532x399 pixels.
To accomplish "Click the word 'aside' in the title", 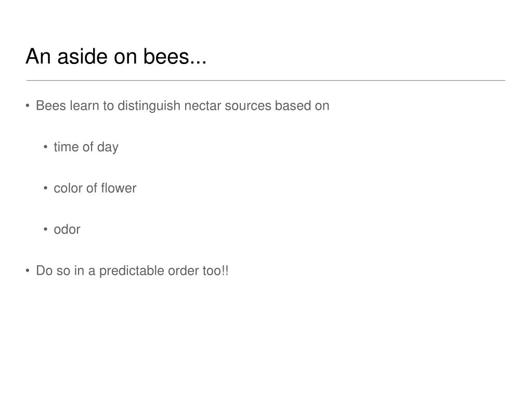I will 83,56.
